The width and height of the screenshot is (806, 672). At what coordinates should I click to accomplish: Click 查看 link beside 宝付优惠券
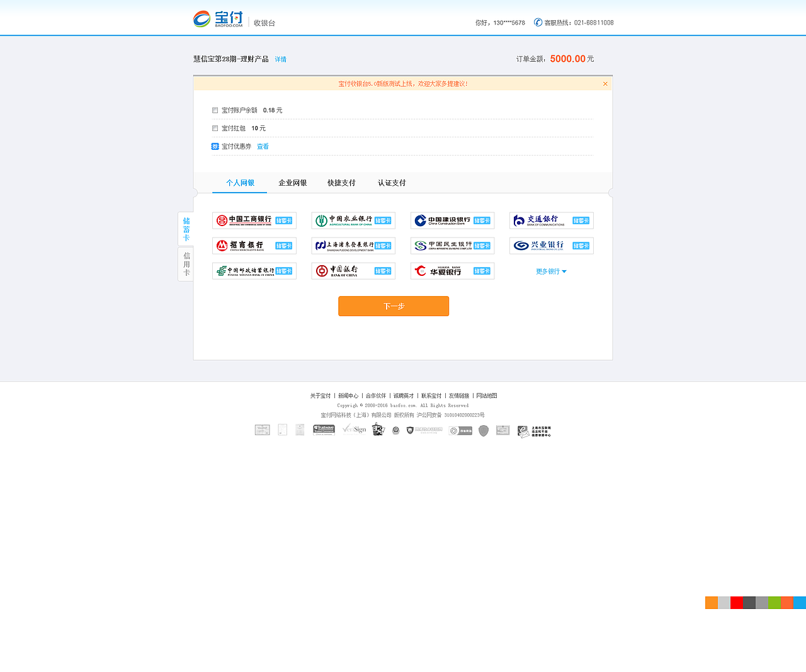click(263, 147)
